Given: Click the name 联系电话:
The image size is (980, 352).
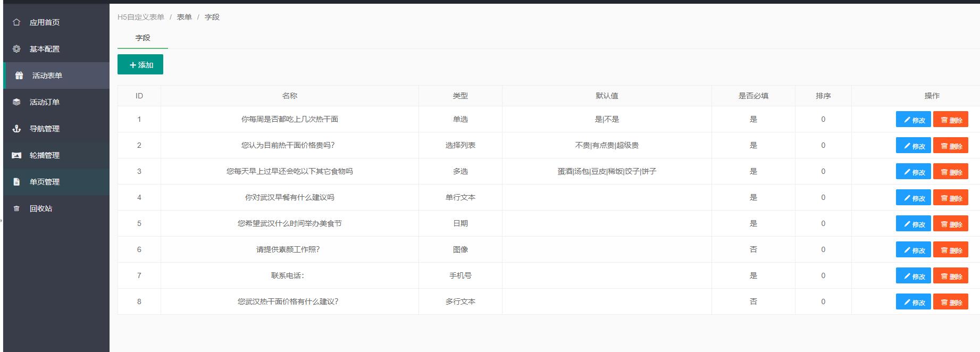Looking at the screenshot, I should click(288, 275).
